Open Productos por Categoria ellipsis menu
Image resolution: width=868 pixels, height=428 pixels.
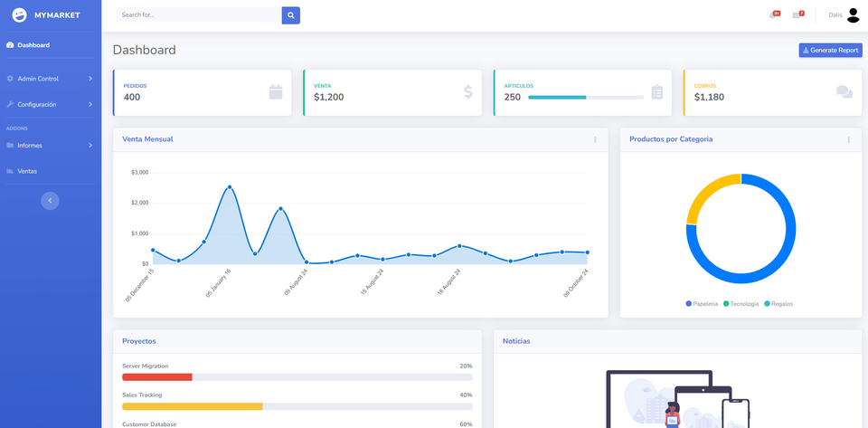tap(849, 139)
